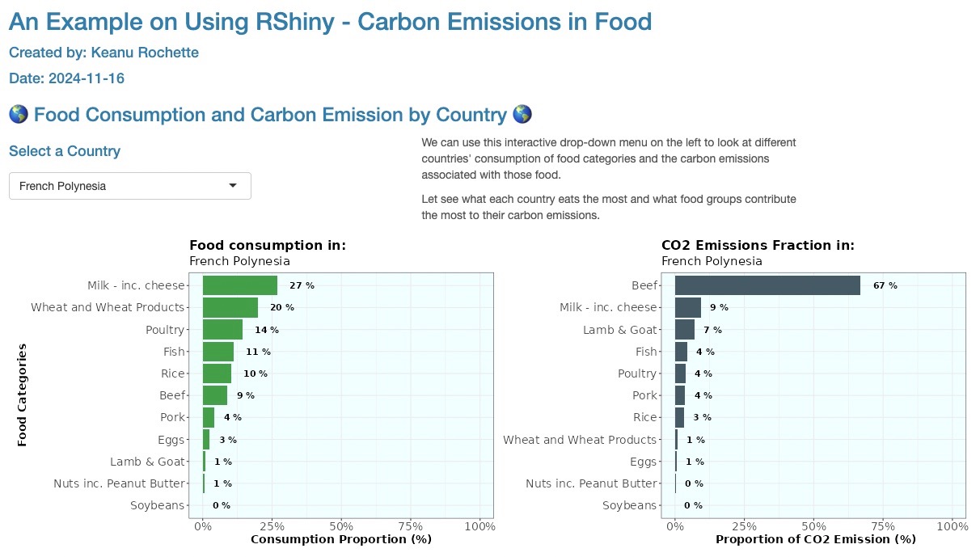Click the Created by Keanu Rochette text
The width and height of the screenshot is (980, 557).
(x=103, y=53)
